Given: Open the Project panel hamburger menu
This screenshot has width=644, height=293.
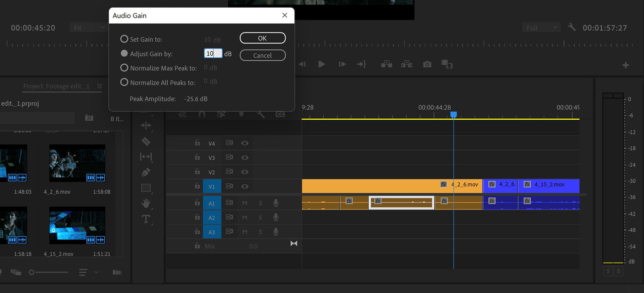Looking at the screenshot, I should pos(100,86).
